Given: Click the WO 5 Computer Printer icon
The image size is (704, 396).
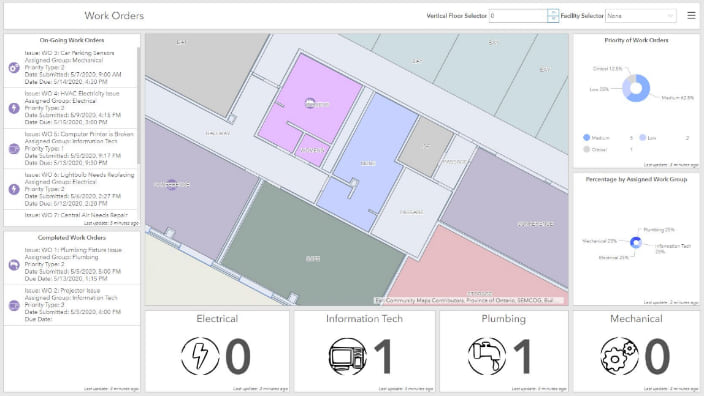Looking at the screenshot, I should tap(14, 149).
